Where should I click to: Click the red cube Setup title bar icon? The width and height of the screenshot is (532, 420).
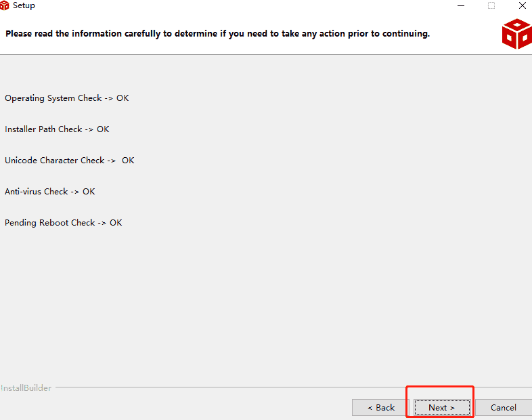pyautogui.click(x=4, y=5)
